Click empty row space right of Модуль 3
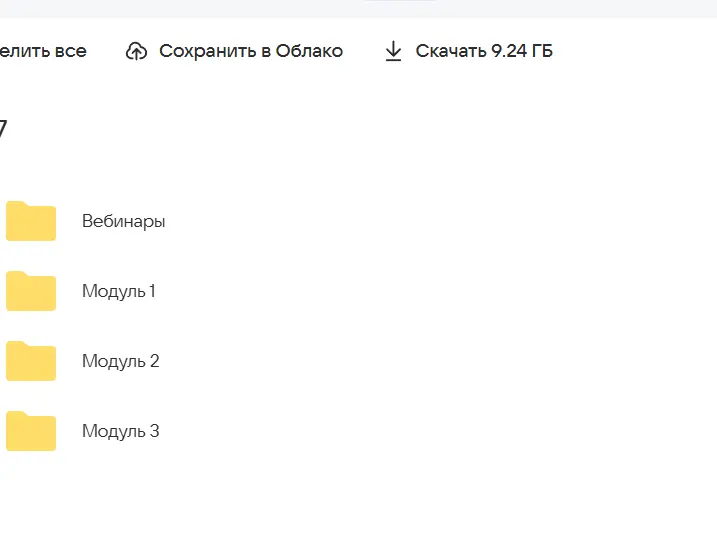The image size is (717, 549). (439, 431)
